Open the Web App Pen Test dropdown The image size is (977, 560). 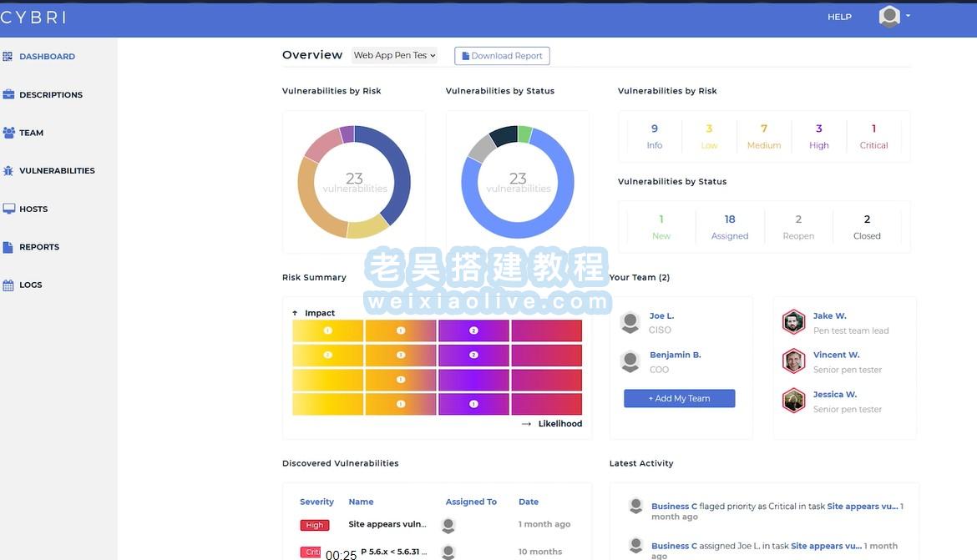pos(394,56)
